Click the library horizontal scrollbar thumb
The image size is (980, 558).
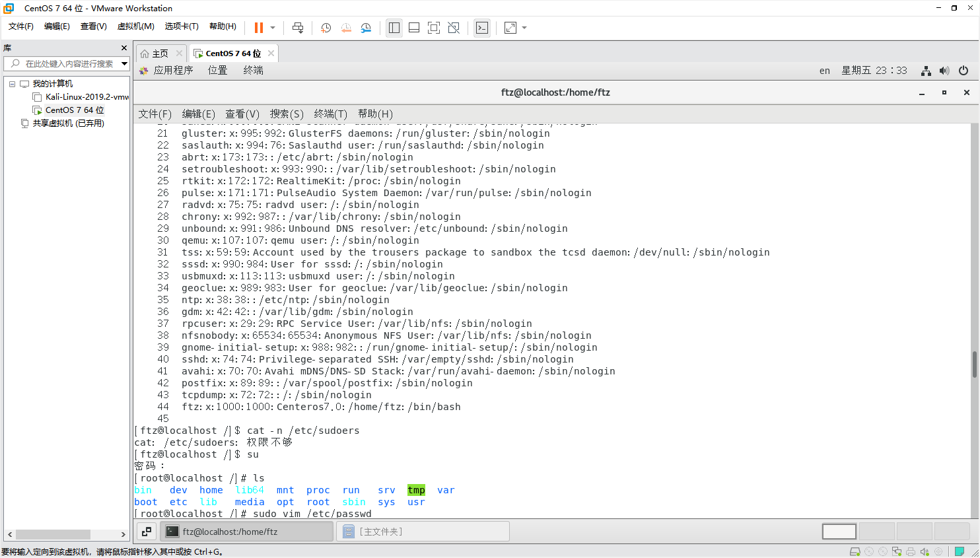pos(53,534)
